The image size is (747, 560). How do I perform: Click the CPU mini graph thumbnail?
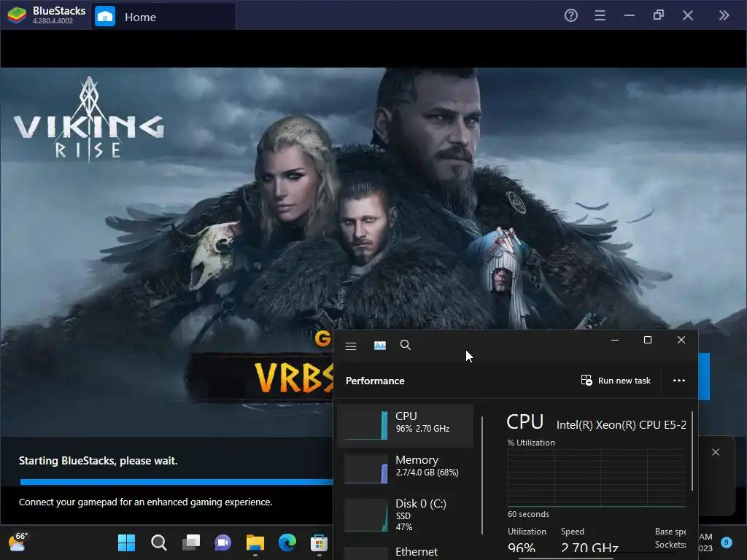(x=365, y=425)
